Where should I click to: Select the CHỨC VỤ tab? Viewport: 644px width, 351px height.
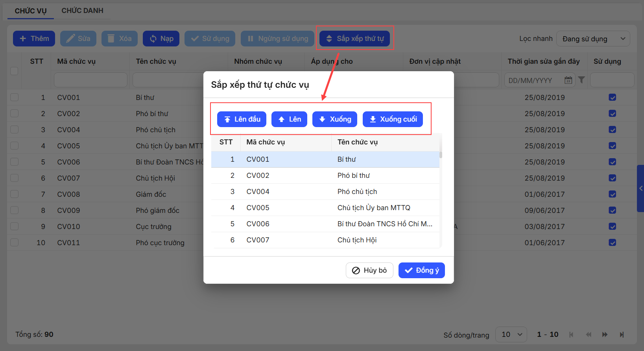(31, 11)
